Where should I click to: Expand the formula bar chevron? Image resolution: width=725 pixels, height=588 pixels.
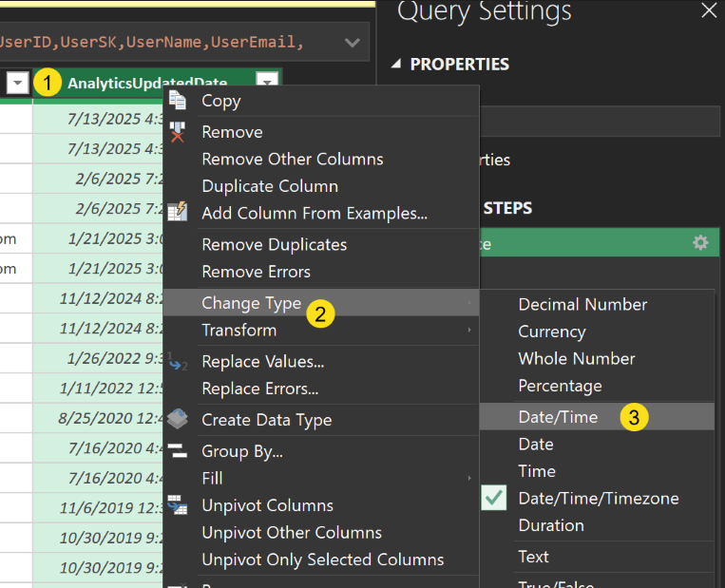[353, 43]
